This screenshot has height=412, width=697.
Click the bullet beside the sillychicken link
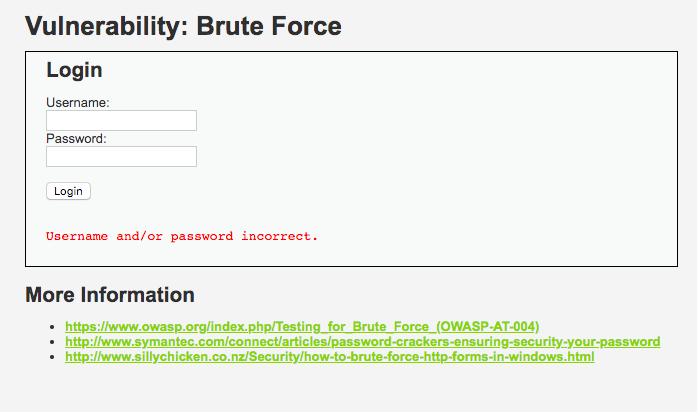[53, 357]
